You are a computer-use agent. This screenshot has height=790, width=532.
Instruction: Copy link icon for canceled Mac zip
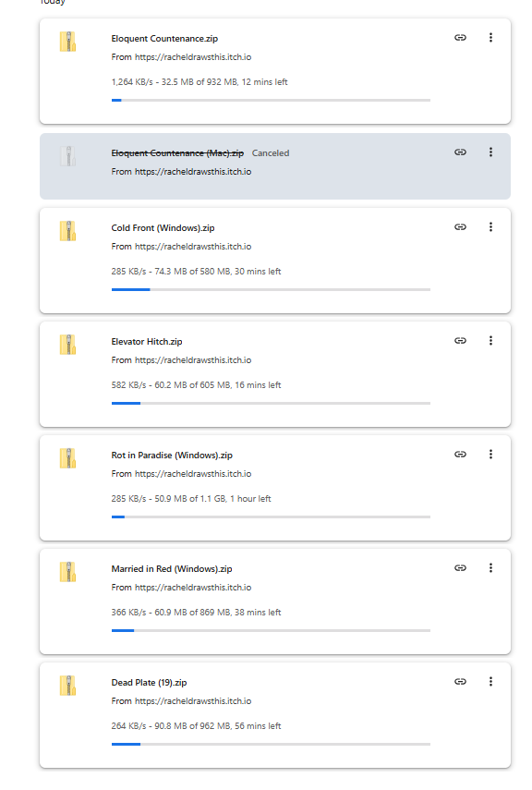click(460, 152)
